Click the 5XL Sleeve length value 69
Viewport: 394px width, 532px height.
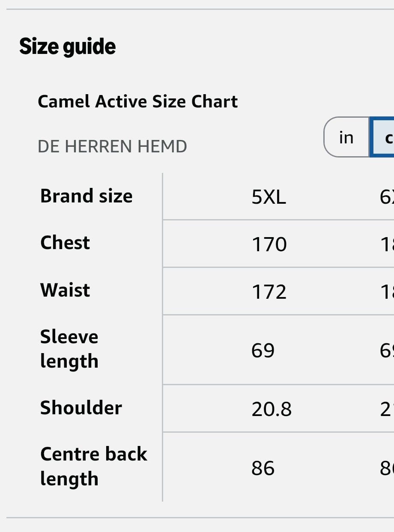263,351
